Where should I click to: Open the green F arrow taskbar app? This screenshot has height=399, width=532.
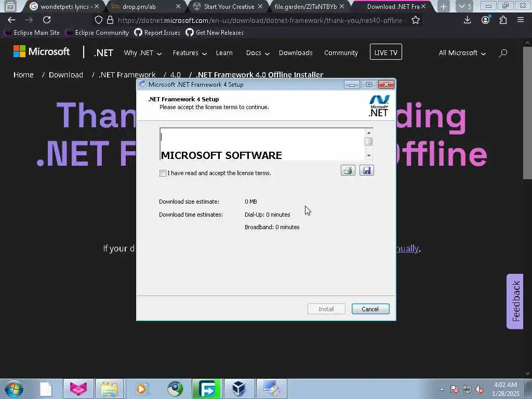(207, 389)
